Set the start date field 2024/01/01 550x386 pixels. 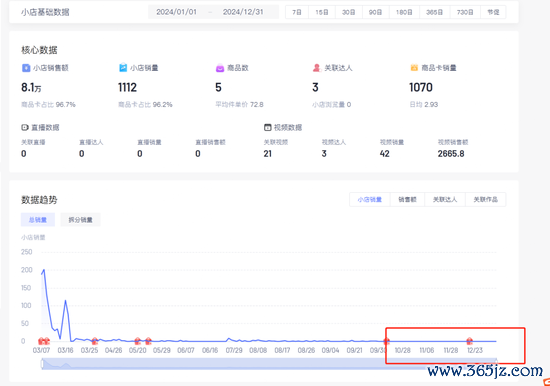(x=176, y=12)
